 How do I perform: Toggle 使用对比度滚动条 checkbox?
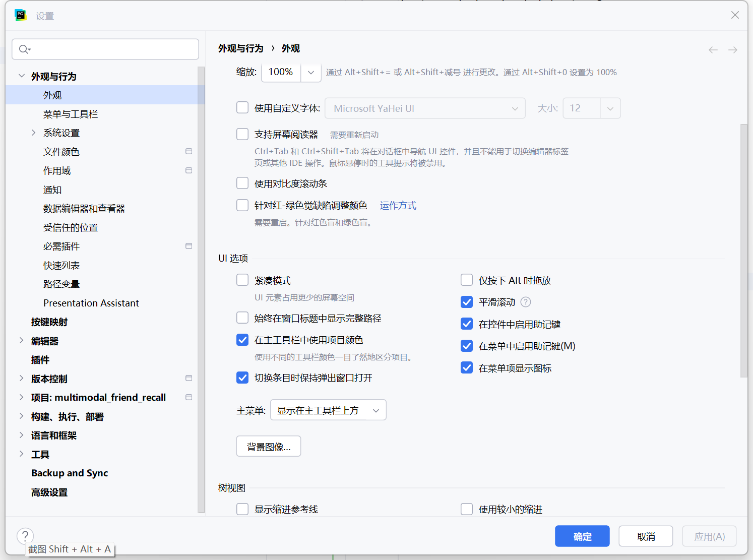pyautogui.click(x=242, y=183)
